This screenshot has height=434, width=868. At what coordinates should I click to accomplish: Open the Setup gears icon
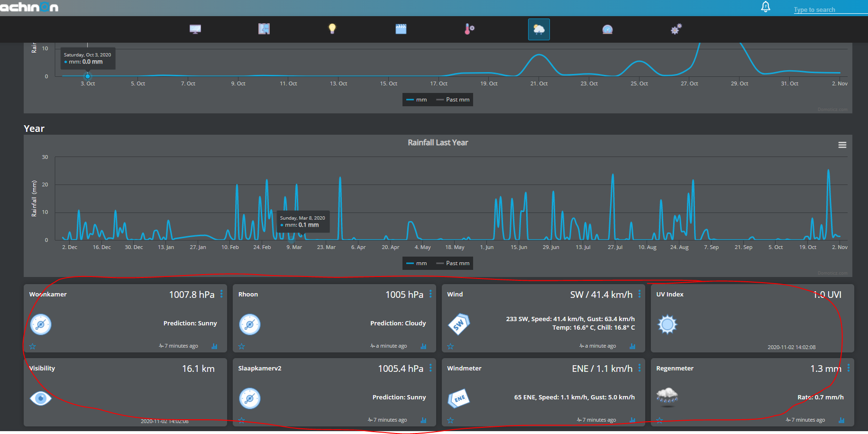676,29
